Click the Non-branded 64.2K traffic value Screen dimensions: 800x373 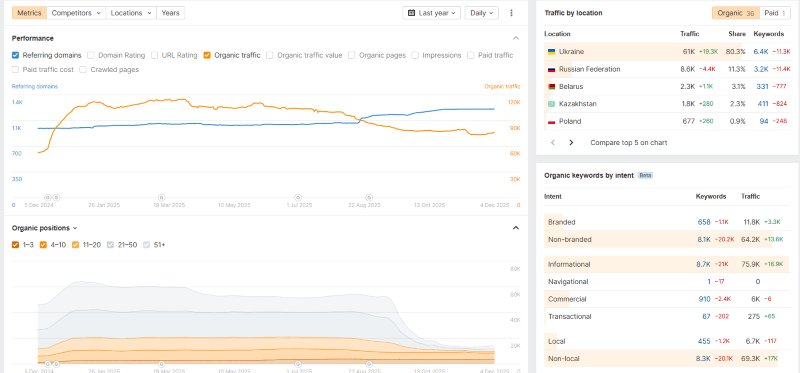[x=751, y=239]
